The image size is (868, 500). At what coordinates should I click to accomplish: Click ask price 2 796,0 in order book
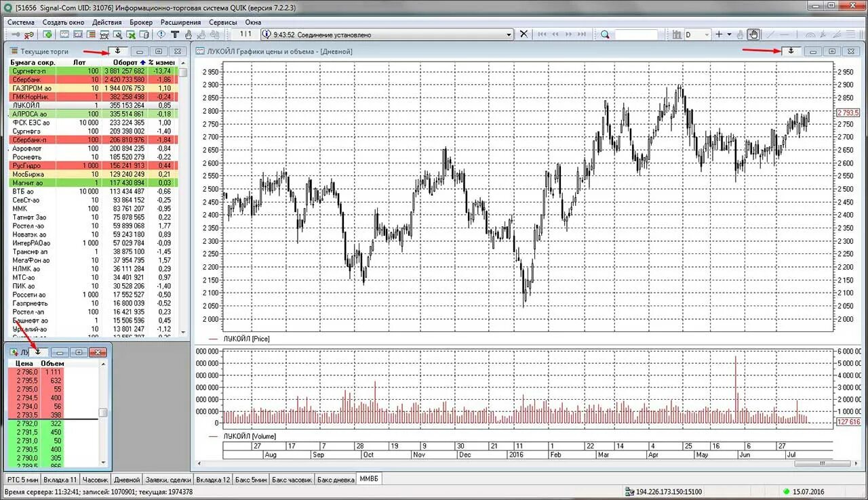click(26, 372)
